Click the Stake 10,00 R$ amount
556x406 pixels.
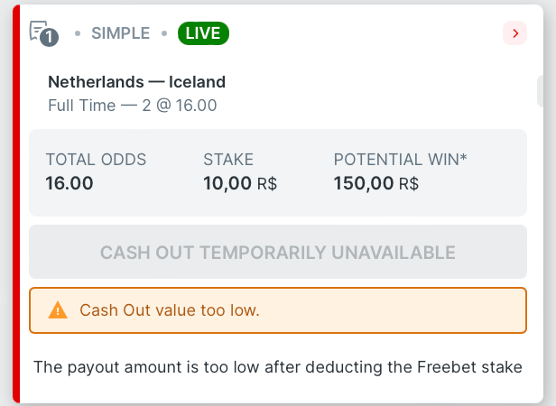pos(240,183)
